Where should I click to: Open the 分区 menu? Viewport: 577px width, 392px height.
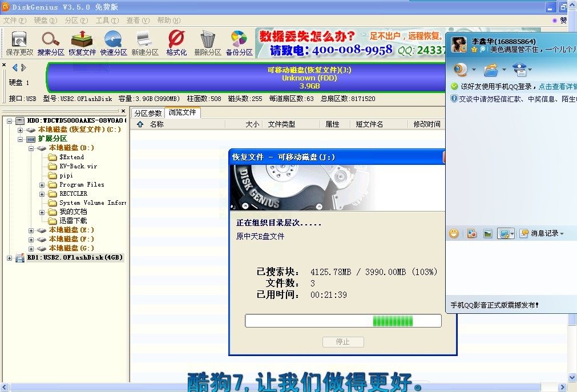pyautogui.click(x=76, y=21)
